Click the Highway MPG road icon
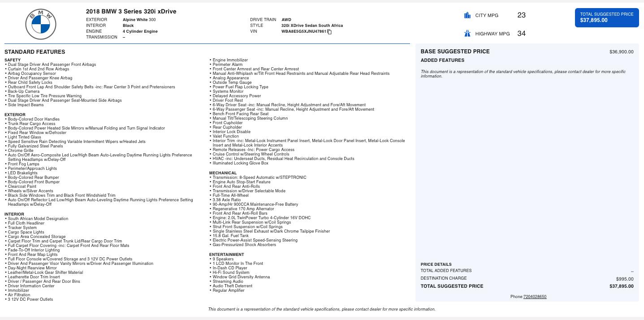This screenshot has width=644, height=320. click(467, 34)
